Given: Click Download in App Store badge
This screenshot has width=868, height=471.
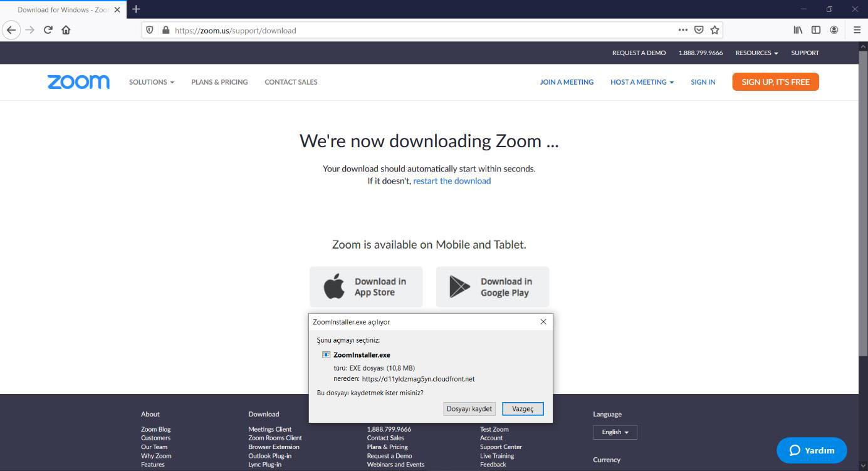Looking at the screenshot, I should pyautogui.click(x=366, y=287).
